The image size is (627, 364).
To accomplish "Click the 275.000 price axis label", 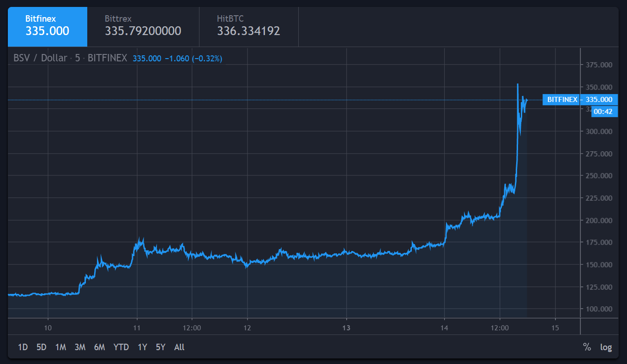I will coord(599,154).
